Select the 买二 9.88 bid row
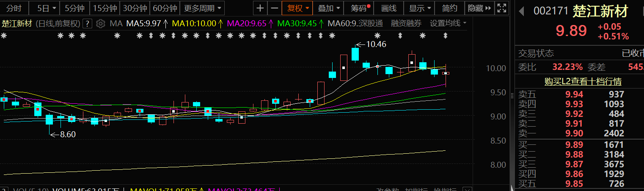644x191 pixels. (579, 155)
